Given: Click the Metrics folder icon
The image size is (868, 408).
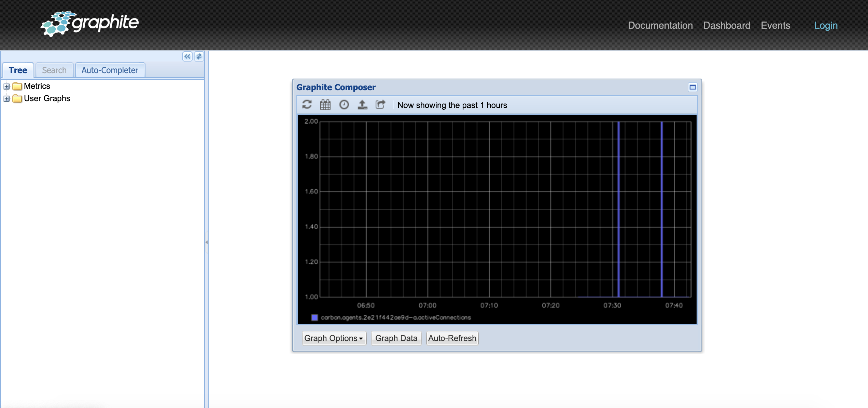Looking at the screenshot, I should [x=17, y=86].
